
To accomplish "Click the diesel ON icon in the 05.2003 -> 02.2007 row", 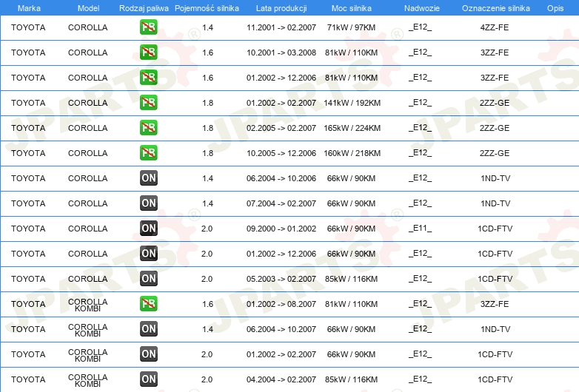I will click(148, 278).
